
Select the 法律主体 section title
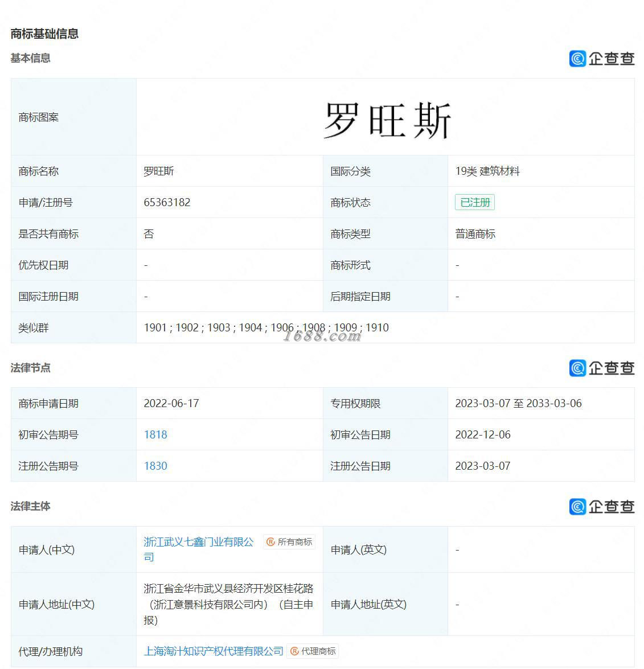pyautogui.click(x=30, y=506)
